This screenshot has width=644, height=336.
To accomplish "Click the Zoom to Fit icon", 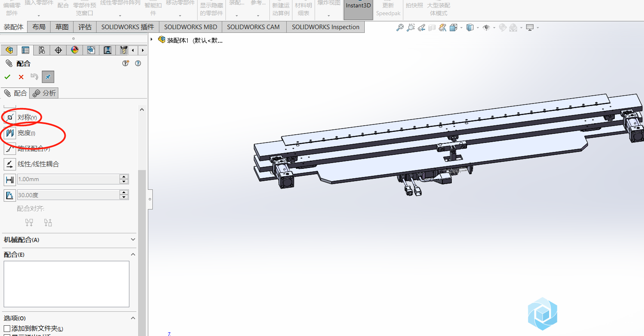I will point(400,28).
